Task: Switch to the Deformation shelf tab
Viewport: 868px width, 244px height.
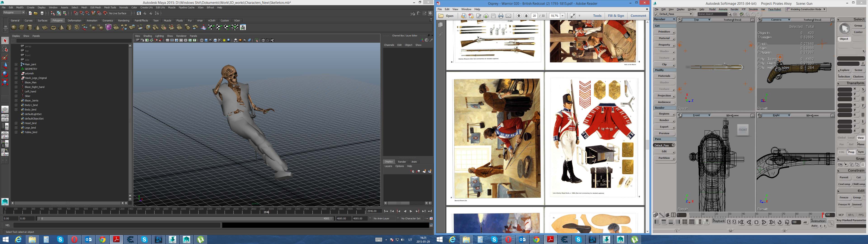Action: pyautogui.click(x=74, y=21)
